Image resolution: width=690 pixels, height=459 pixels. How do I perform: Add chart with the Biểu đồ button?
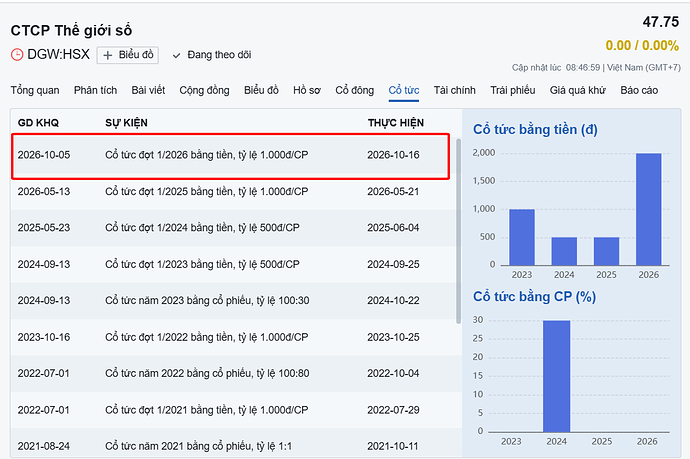(x=128, y=55)
